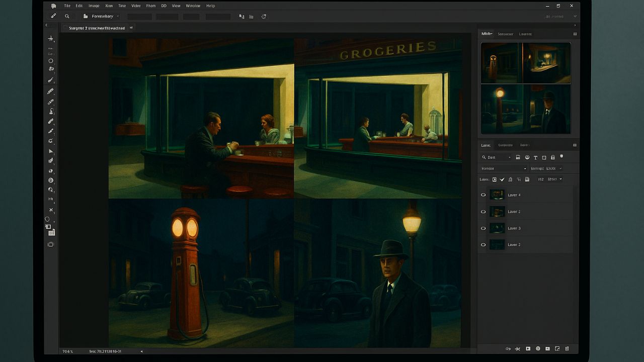Open the layers panel options menu
This screenshot has height=362, width=644.
[x=575, y=145]
